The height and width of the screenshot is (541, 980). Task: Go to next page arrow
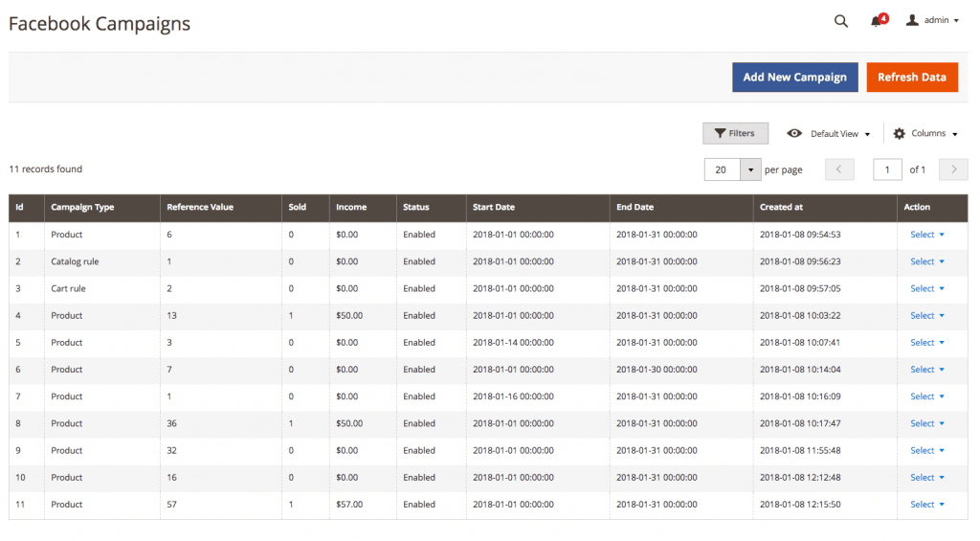pyautogui.click(x=953, y=169)
